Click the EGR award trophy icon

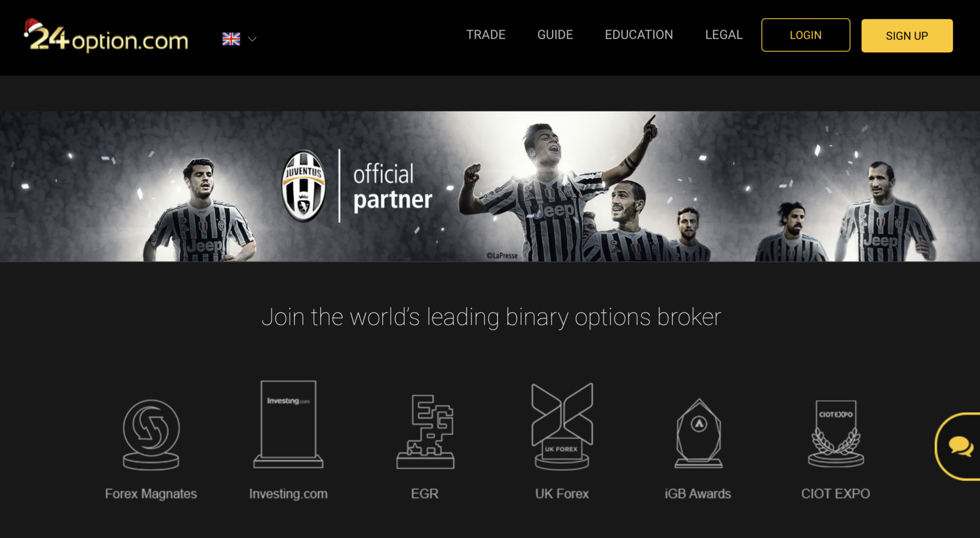[x=425, y=432]
